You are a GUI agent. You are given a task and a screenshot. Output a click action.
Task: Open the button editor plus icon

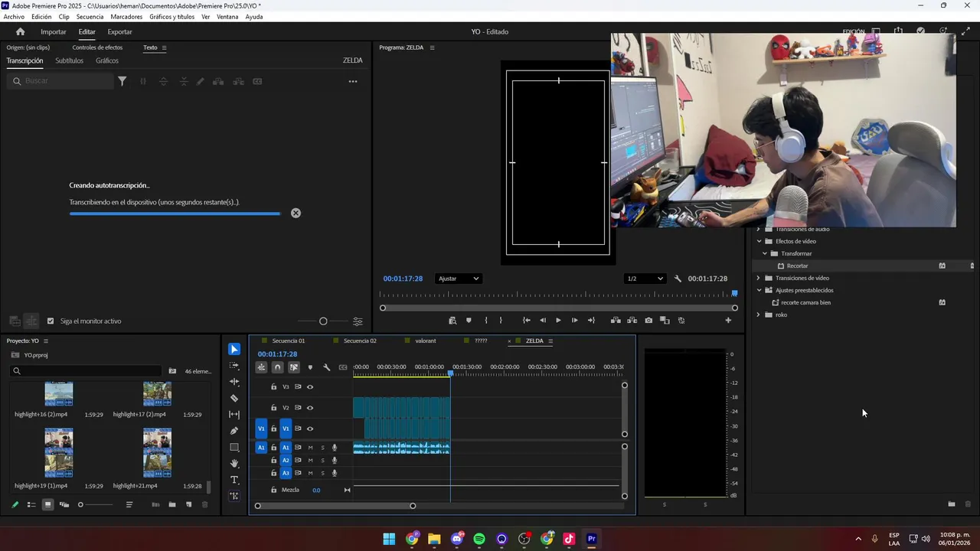click(728, 321)
